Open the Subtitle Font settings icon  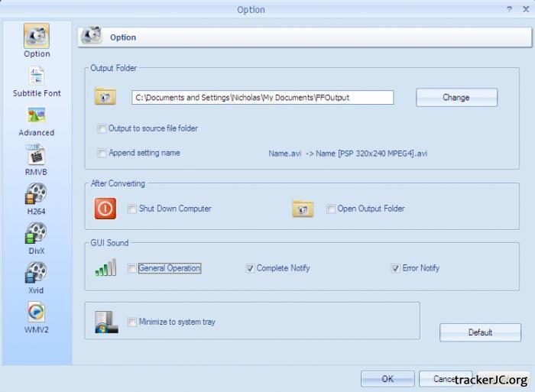37,76
